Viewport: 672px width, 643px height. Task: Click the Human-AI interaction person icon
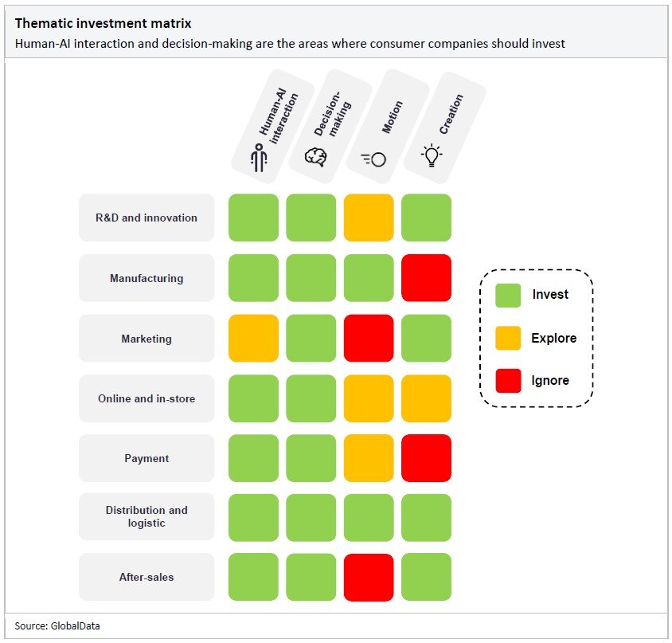pyautogui.click(x=258, y=158)
